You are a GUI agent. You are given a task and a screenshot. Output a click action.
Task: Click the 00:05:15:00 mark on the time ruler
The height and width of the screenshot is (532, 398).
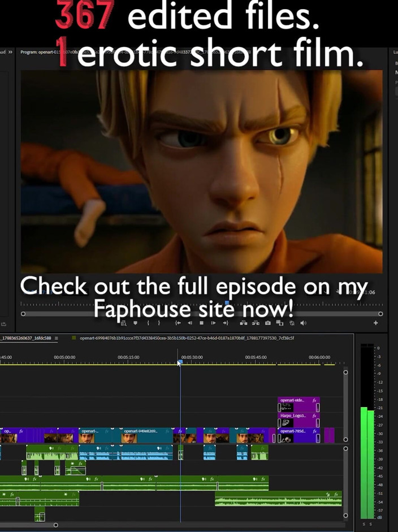click(x=128, y=357)
